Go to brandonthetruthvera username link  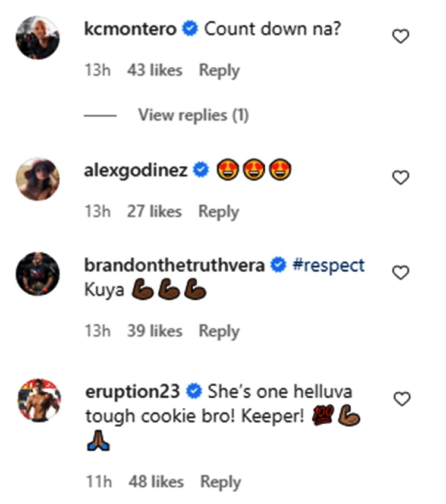pyautogui.click(x=174, y=265)
